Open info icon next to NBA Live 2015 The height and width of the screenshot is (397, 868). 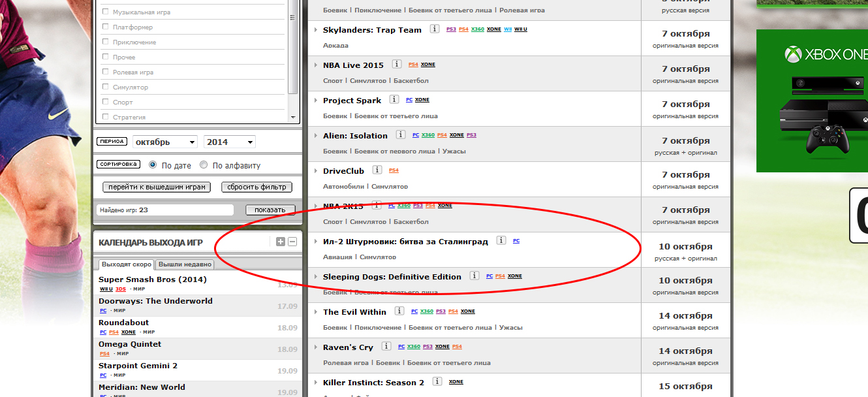coord(396,65)
